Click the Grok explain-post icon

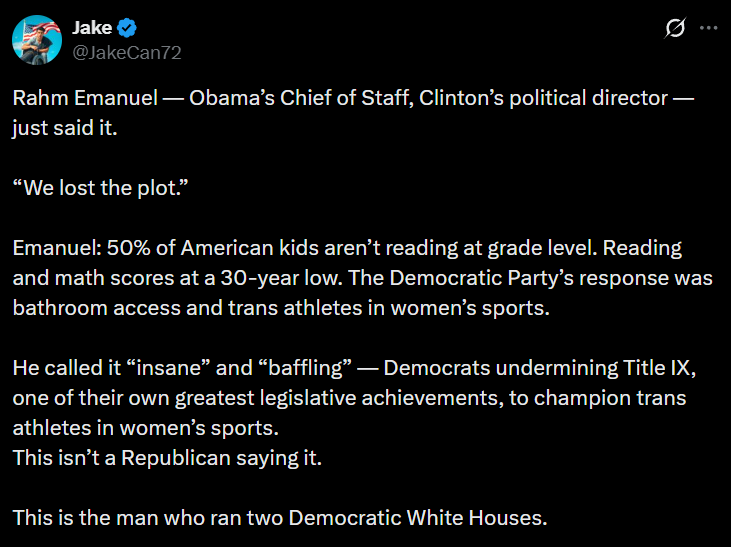tap(675, 29)
